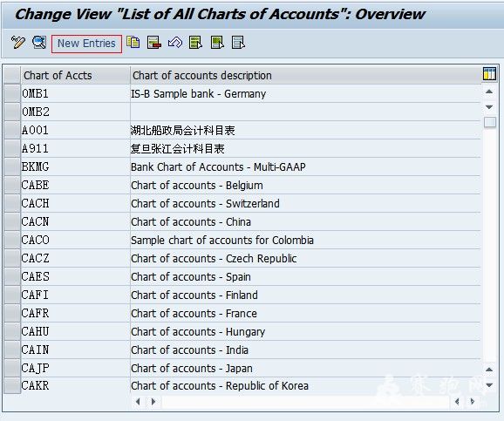Screen dimensions: 504x421
Task: Click the Select All icon
Action: pyautogui.click(x=195, y=43)
